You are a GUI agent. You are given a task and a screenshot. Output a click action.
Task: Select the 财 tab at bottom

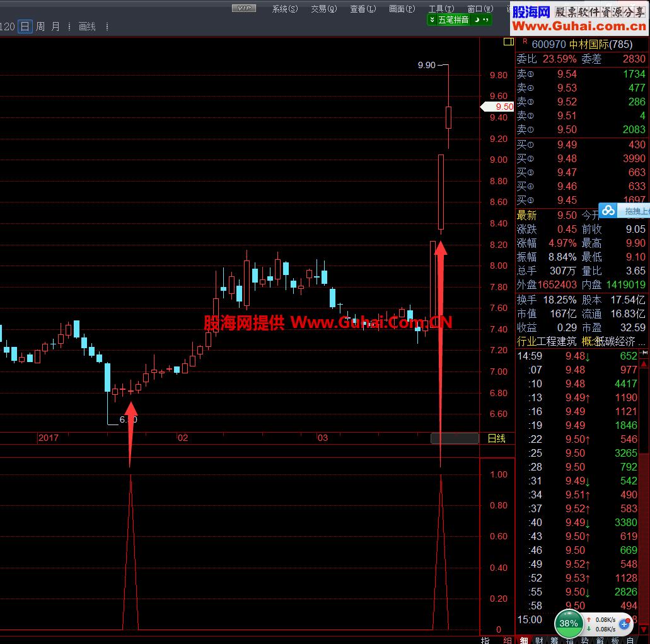[x=538, y=640]
